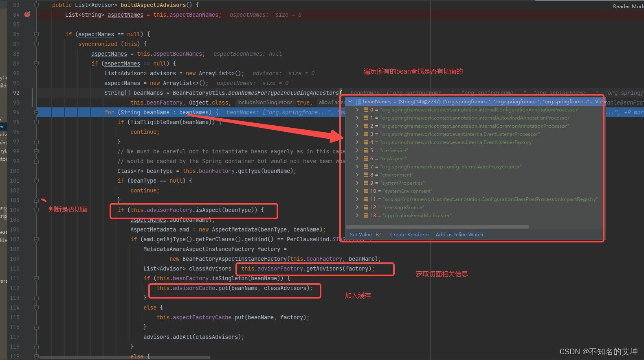Click the element icon of row 11
The image size is (644, 360).
(x=366, y=199)
